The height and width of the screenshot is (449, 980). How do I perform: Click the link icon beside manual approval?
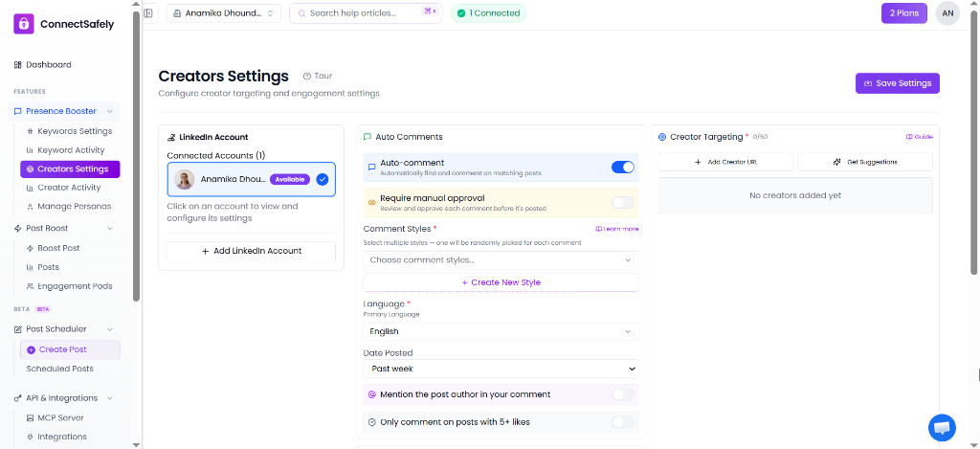(371, 203)
